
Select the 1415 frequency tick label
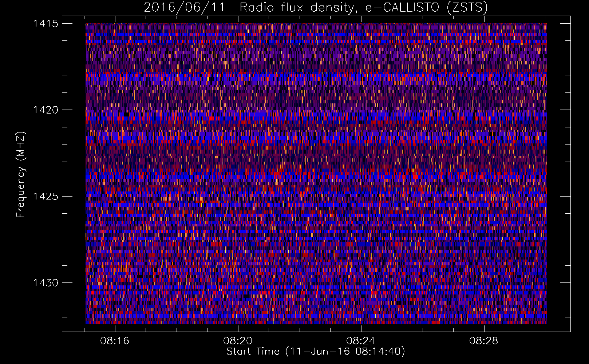[46, 24]
